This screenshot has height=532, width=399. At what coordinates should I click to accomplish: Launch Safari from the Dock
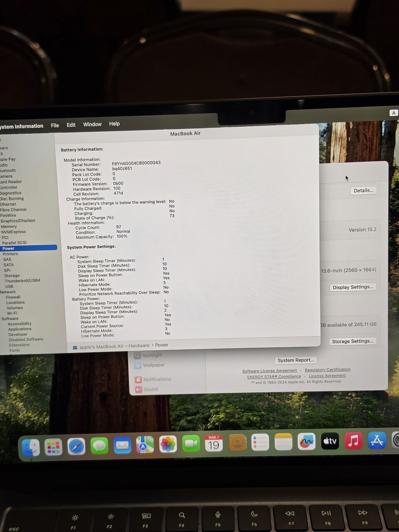point(76,446)
